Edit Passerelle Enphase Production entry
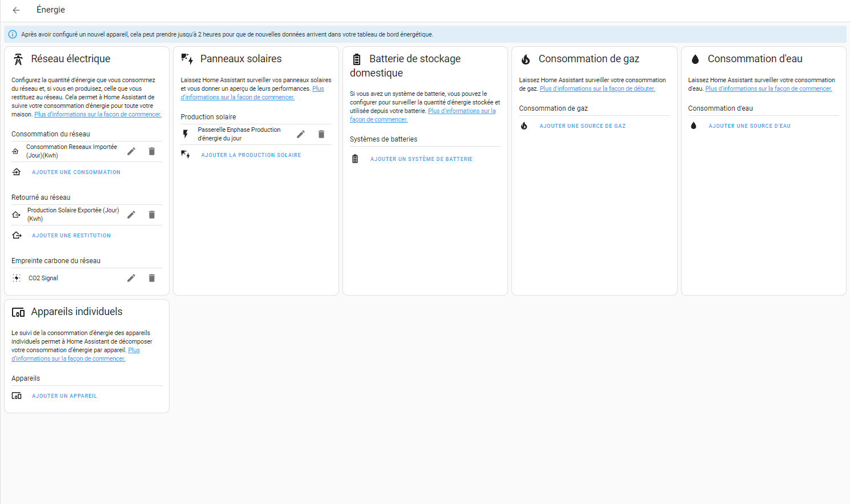 pyautogui.click(x=301, y=134)
